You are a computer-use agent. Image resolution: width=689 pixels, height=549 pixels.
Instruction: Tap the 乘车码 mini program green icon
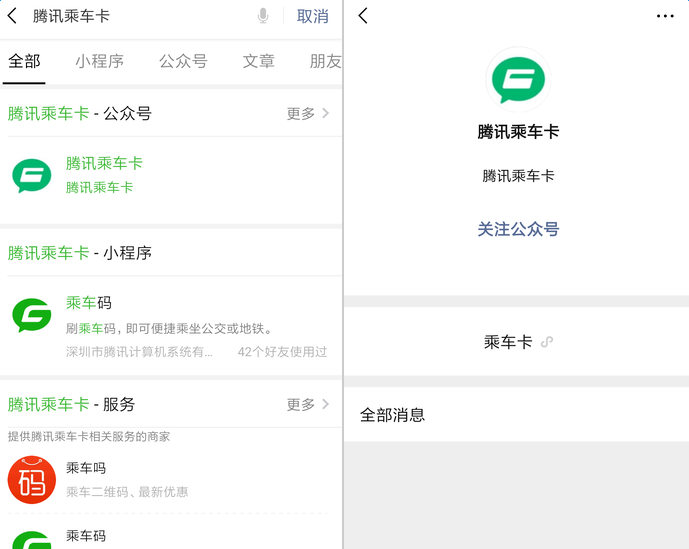pos(32,315)
